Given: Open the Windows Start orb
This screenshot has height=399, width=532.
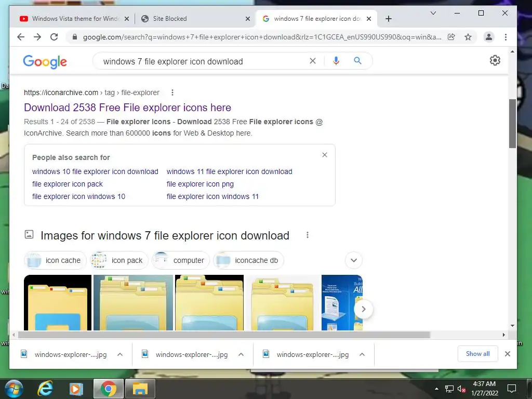Looking at the screenshot, I should [14, 389].
